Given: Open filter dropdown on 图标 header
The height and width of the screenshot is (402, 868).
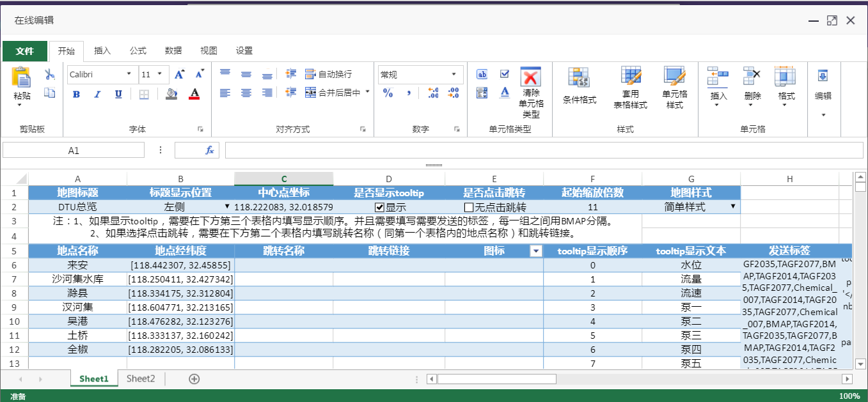Looking at the screenshot, I should tap(536, 252).
